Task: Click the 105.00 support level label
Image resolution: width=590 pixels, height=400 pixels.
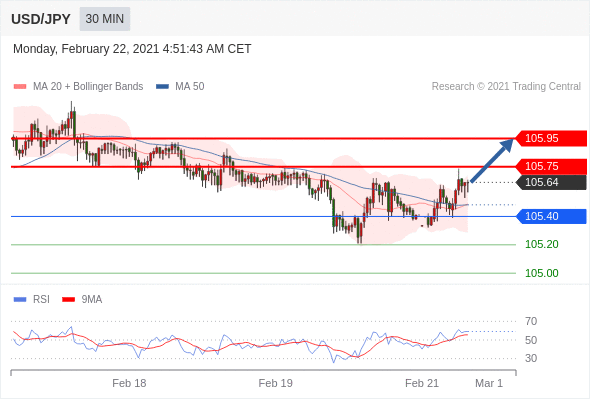Action: pos(541,273)
